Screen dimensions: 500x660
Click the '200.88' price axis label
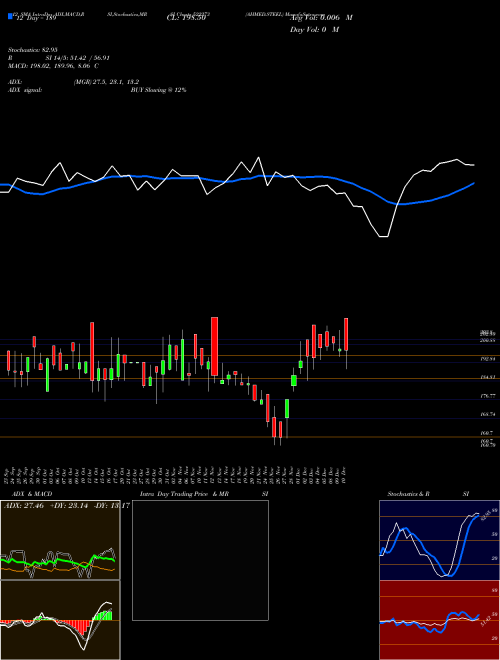487,341
